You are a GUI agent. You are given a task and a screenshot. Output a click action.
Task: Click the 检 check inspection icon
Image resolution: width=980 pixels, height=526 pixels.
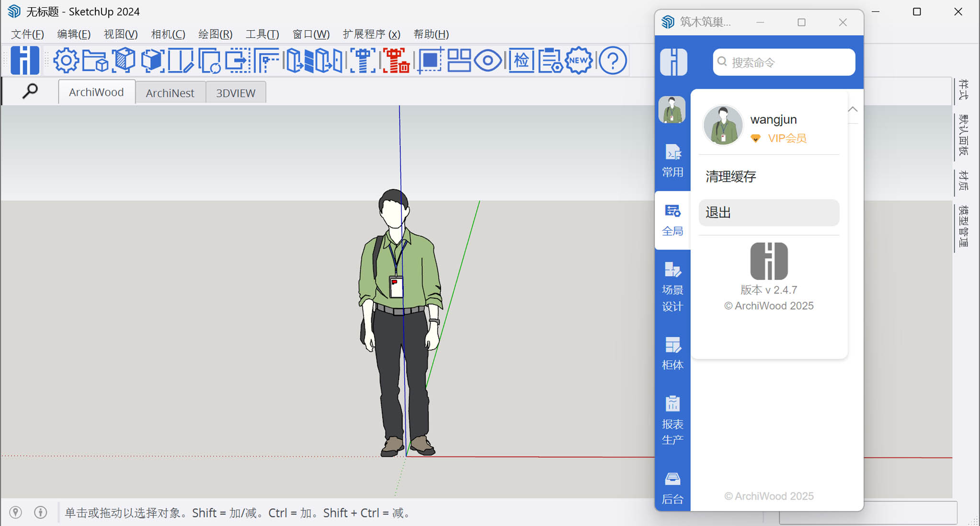[x=521, y=60]
